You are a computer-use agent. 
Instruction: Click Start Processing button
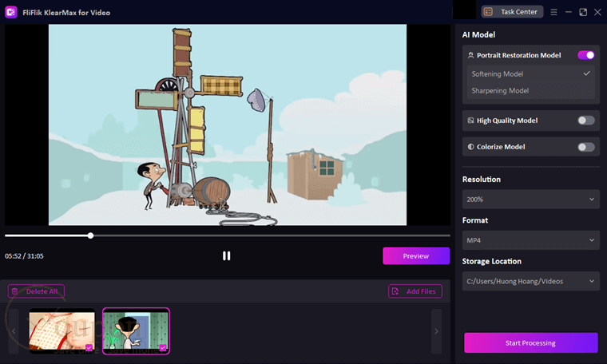tap(531, 342)
